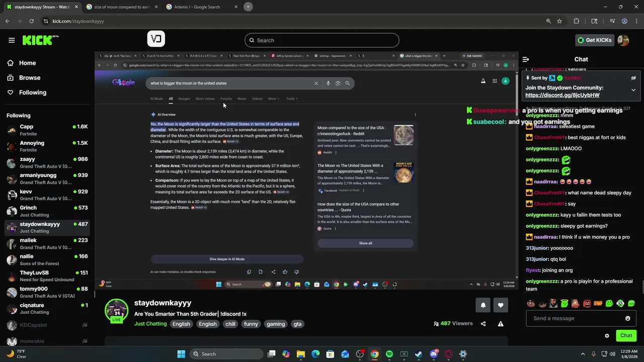Open Chrome tab search dropdown

point(594,21)
